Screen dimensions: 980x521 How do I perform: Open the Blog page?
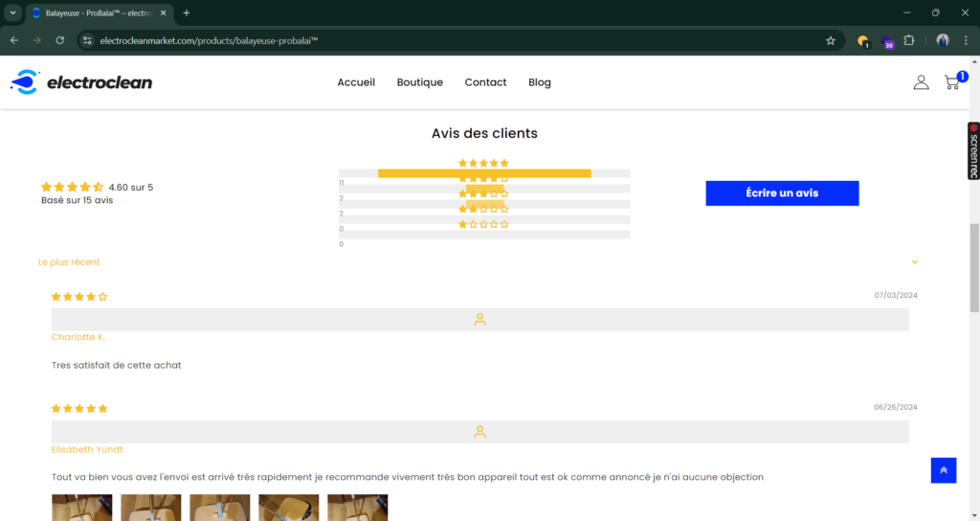point(540,82)
